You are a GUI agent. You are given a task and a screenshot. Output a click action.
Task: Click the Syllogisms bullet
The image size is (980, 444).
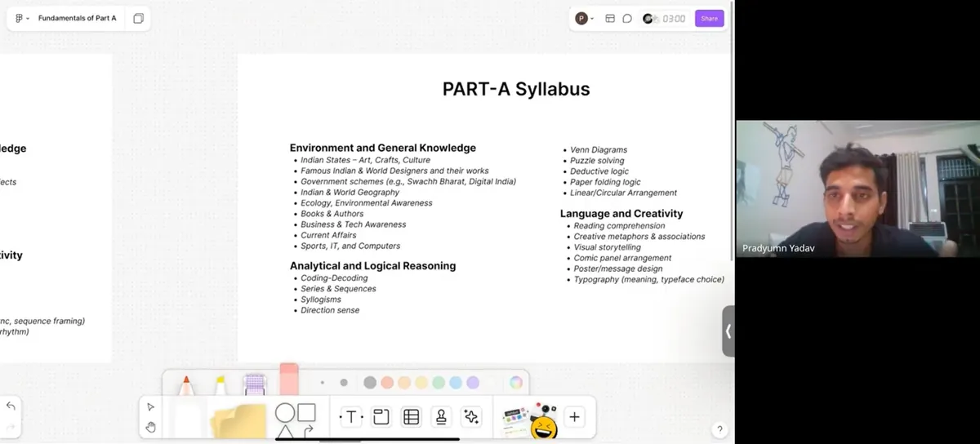coord(321,300)
